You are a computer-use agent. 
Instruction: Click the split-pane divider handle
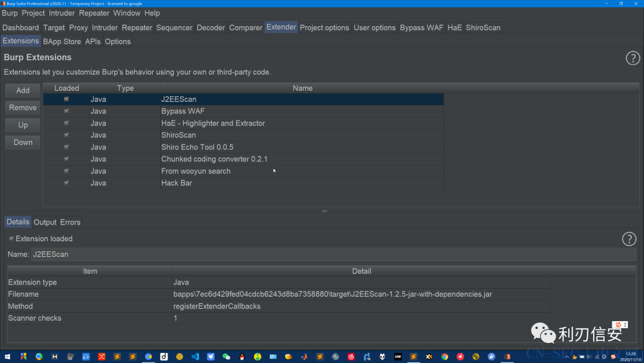coord(324,211)
